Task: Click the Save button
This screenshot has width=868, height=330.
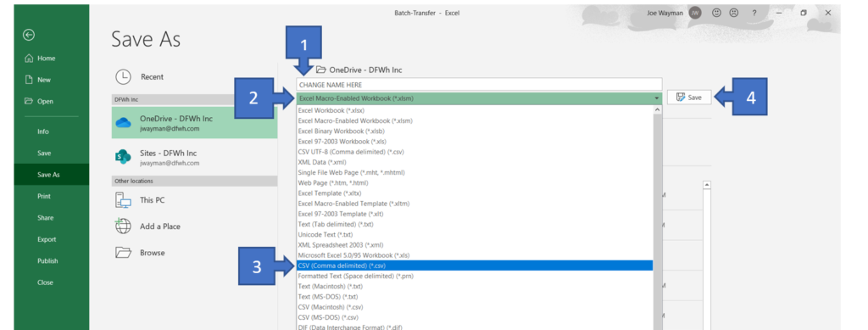Action: tap(689, 98)
